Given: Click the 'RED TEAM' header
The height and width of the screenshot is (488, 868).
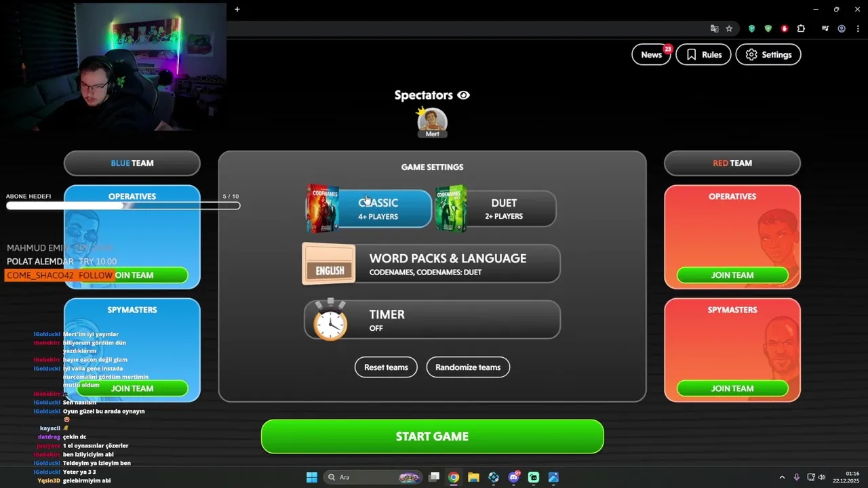Looking at the screenshot, I should coord(732,163).
